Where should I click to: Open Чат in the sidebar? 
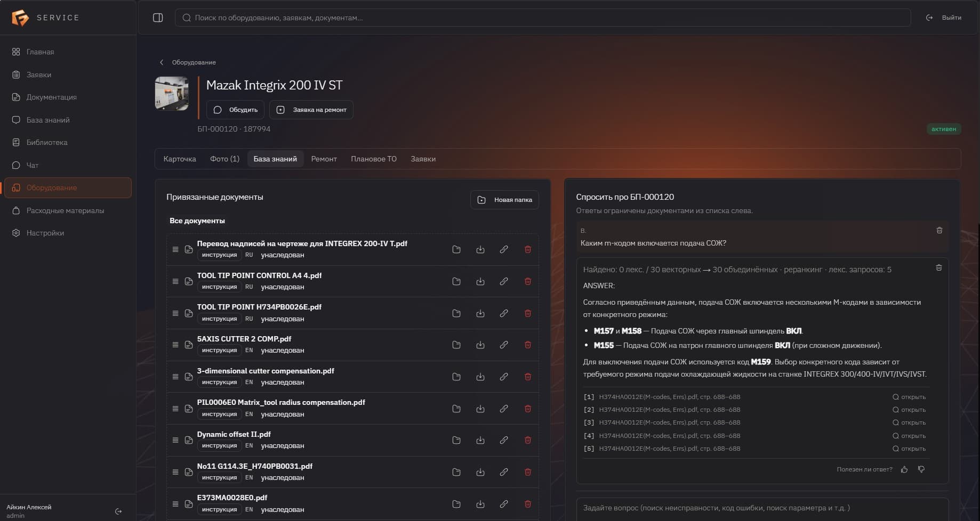[68, 165]
